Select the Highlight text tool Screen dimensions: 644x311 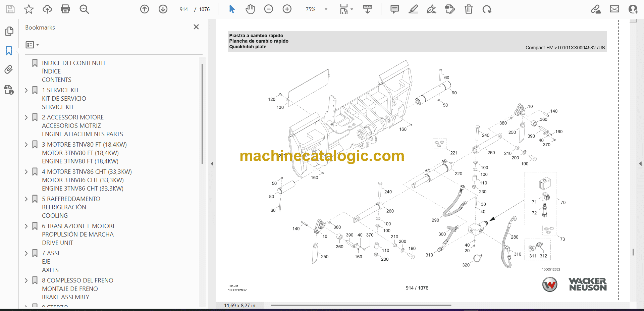click(x=413, y=9)
